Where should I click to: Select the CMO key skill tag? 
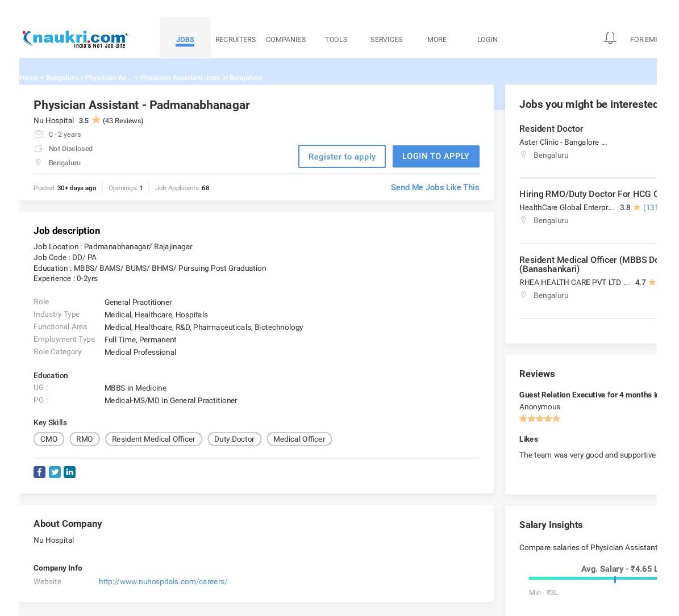49,439
